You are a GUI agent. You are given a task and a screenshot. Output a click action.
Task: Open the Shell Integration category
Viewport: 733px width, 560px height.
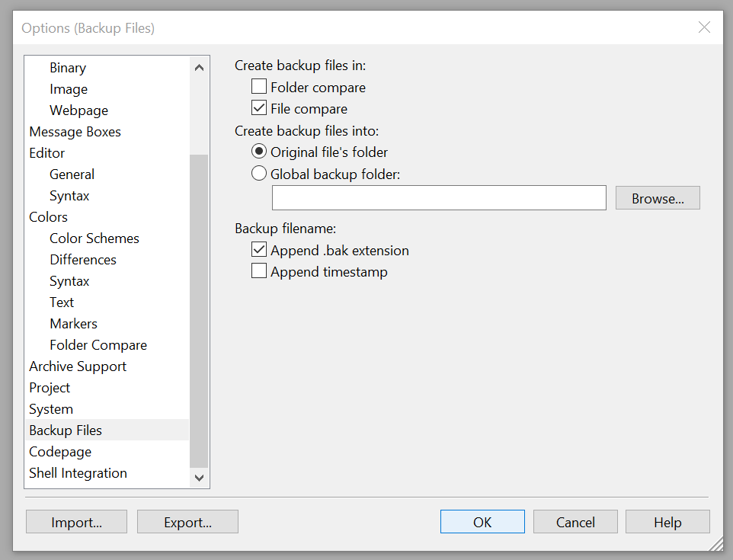(x=78, y=473)
